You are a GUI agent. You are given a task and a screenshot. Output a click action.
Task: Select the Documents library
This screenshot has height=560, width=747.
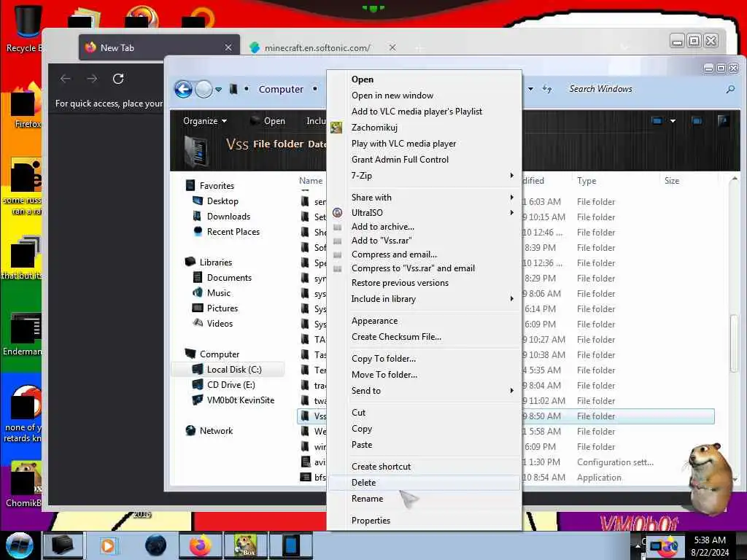pos(228,278)
